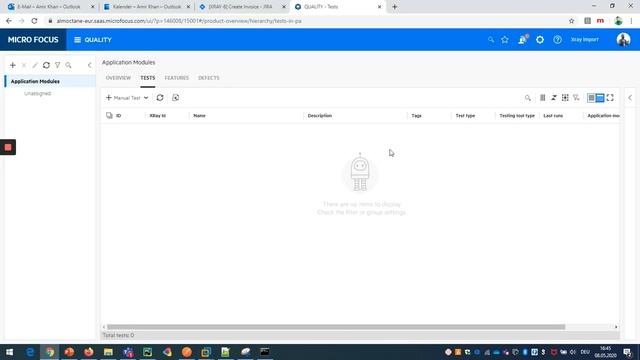
Task: Click the Micro Focus logo
Action: click(x=33, y=40)
